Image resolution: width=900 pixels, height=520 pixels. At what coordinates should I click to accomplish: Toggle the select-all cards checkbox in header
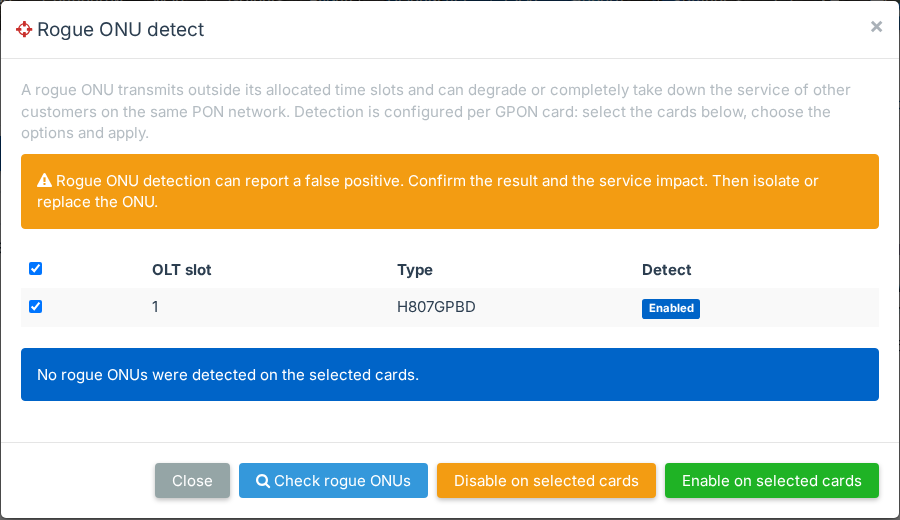(x=36, y=269)
